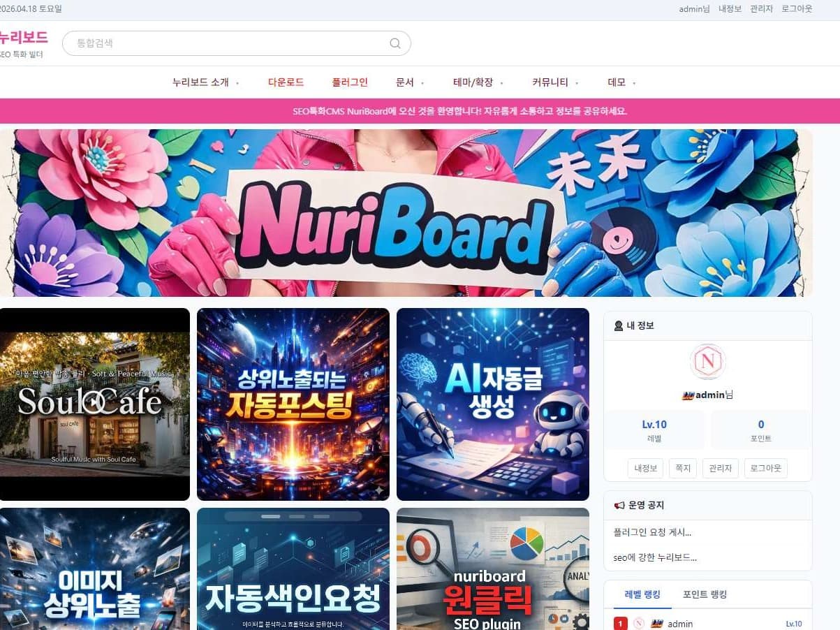Open the 다운로드 menu item

pyautogui.click(x=286, y=82)
